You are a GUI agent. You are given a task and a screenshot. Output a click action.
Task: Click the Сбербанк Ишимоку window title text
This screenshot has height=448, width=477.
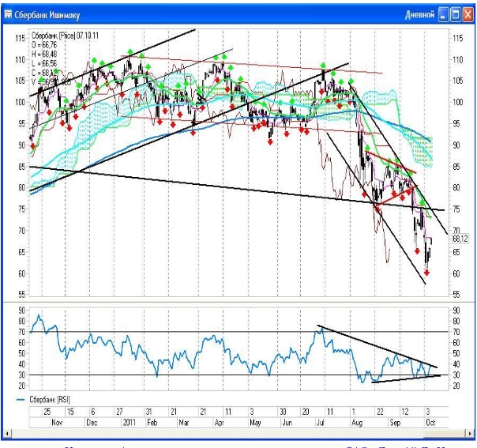coord(47,15)
